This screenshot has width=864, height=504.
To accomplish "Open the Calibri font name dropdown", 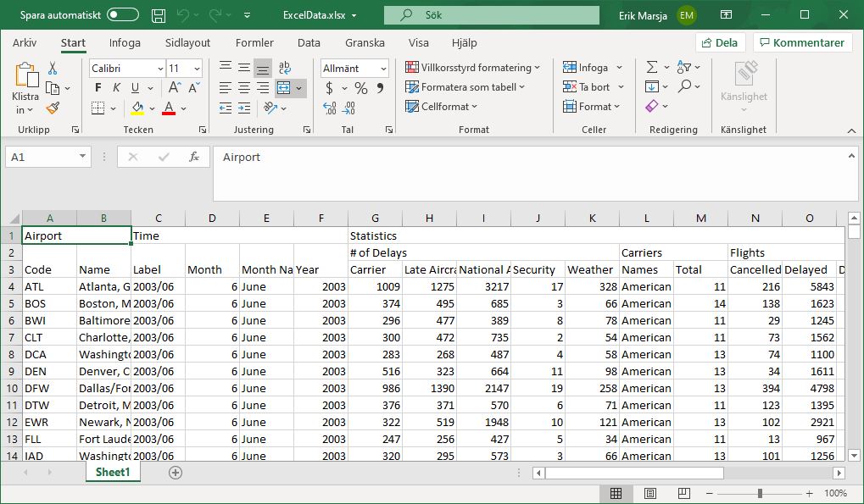I will [160, 69].
